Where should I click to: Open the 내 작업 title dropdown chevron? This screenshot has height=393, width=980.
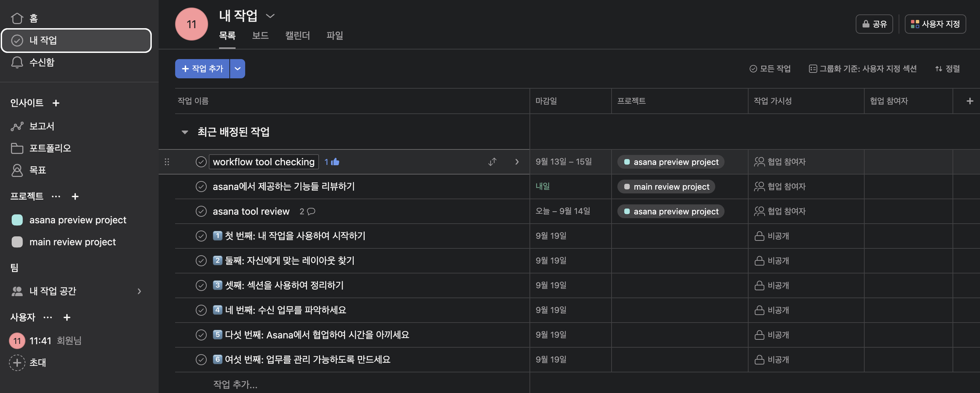point(270,16)
